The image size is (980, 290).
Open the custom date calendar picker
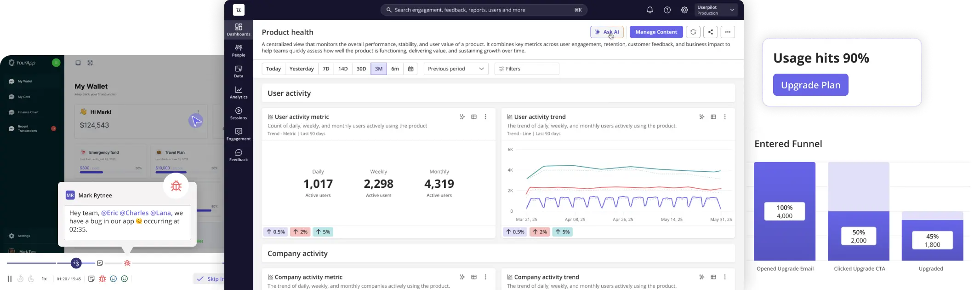point(411,69)
